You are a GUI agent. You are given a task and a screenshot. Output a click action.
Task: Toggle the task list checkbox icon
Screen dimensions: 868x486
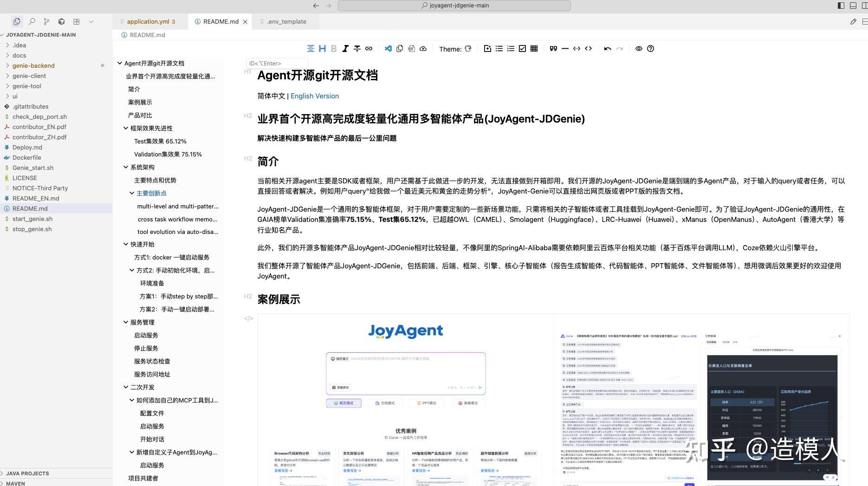(522, 48)
